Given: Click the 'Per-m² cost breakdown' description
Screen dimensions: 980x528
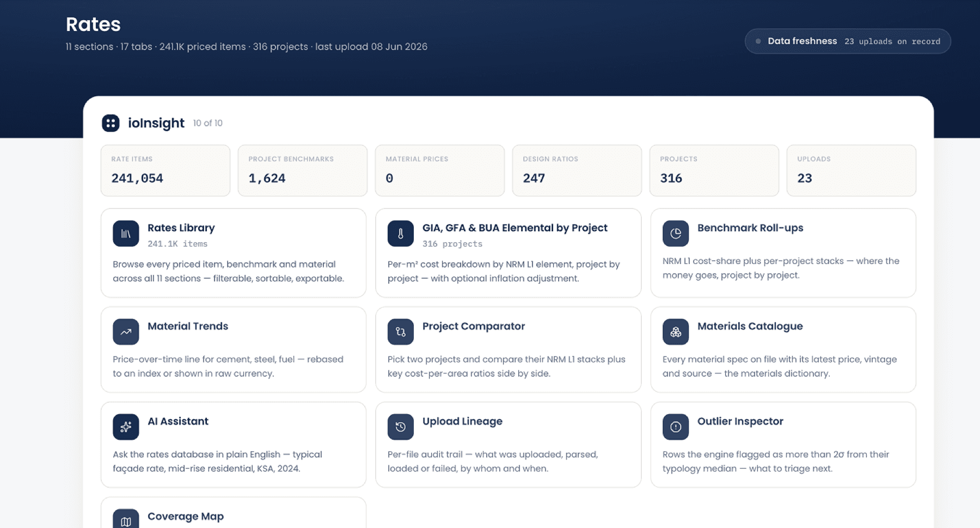Looking at the screenshot, I should click(504, 271).
